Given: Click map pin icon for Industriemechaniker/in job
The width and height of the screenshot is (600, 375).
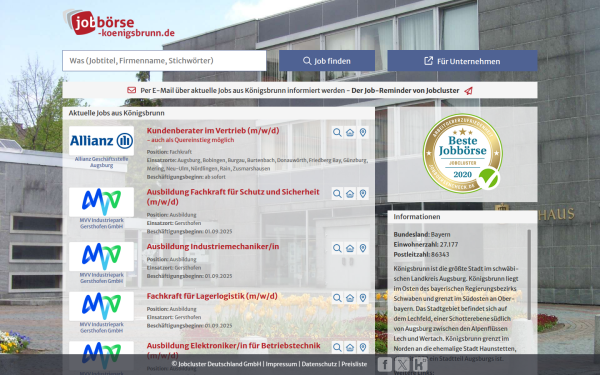Looking at the screenshot, I should pyautogui.click(x=363, y=248).
